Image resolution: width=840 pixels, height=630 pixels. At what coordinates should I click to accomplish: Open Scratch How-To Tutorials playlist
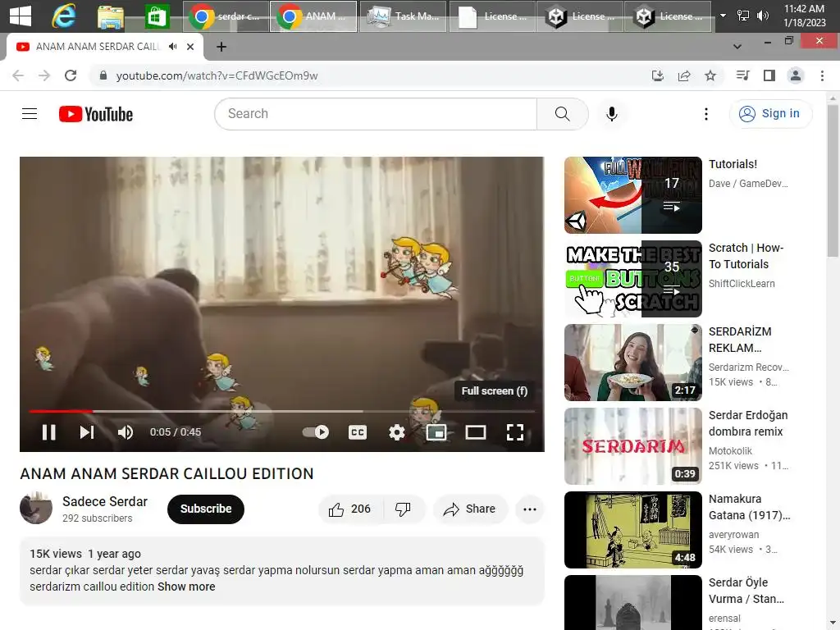pos(632,279)
